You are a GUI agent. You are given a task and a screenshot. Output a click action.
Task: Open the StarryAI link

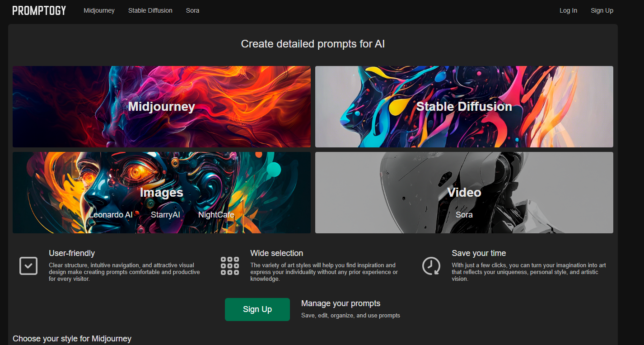coord(165,215)
